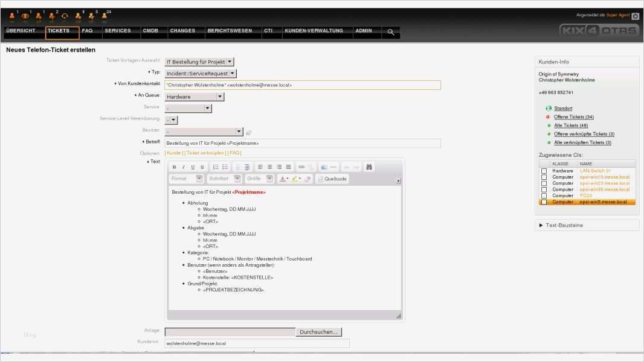Screen dimensions: 644x362
Task: Increase indent in text editor
Action: (247, 167)
